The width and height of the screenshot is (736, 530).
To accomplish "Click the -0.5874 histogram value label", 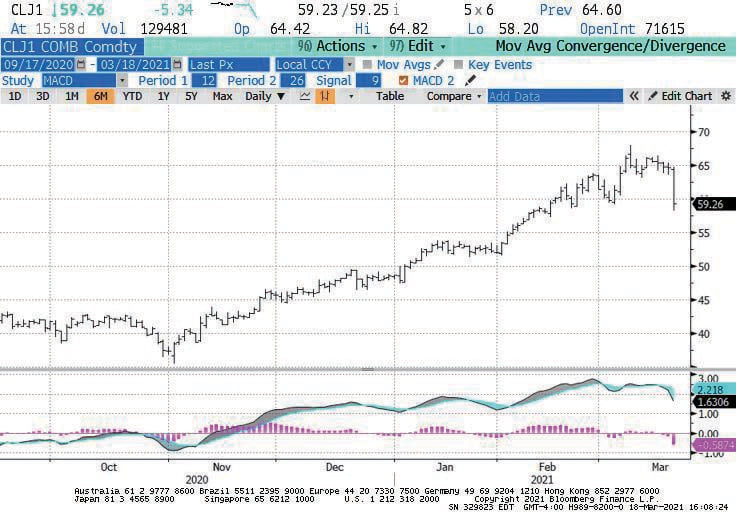I will tap(714, 445).
